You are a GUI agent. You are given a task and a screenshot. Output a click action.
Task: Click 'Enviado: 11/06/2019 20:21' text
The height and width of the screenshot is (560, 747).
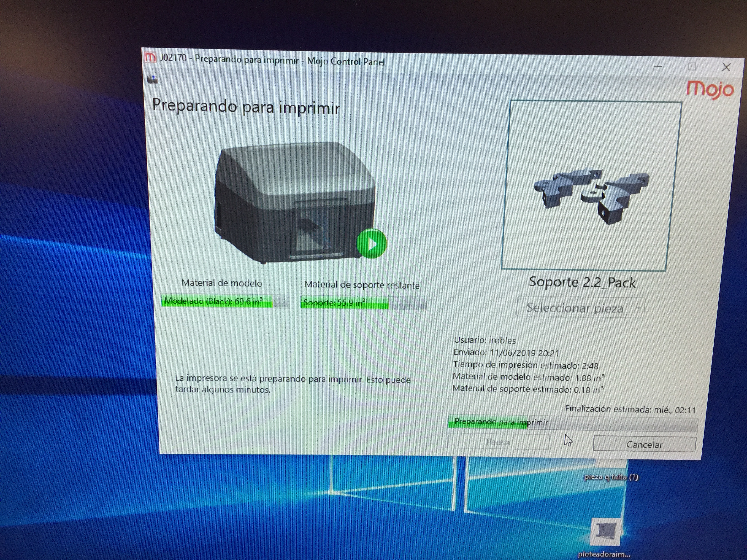pyautogui.click(x=506, y=353)
